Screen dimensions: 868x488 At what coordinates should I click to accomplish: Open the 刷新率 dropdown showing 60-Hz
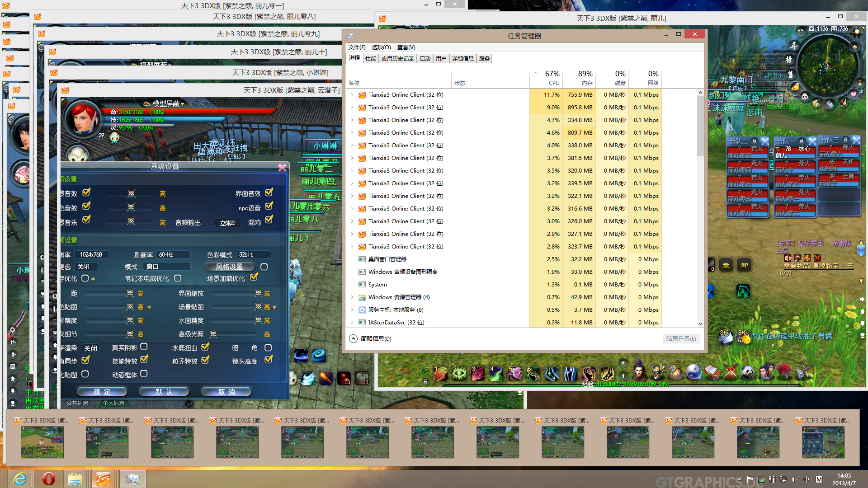pyautogui.click(x=174, y=254)
